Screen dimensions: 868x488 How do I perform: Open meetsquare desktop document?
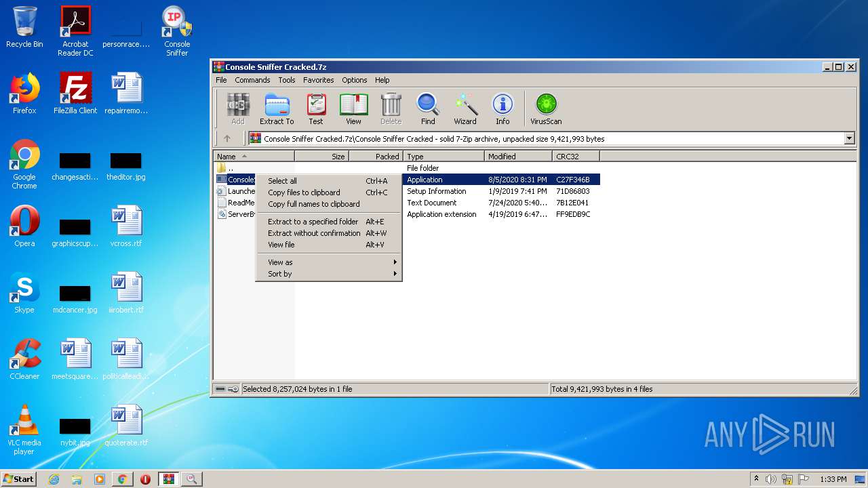pos(75,359)
